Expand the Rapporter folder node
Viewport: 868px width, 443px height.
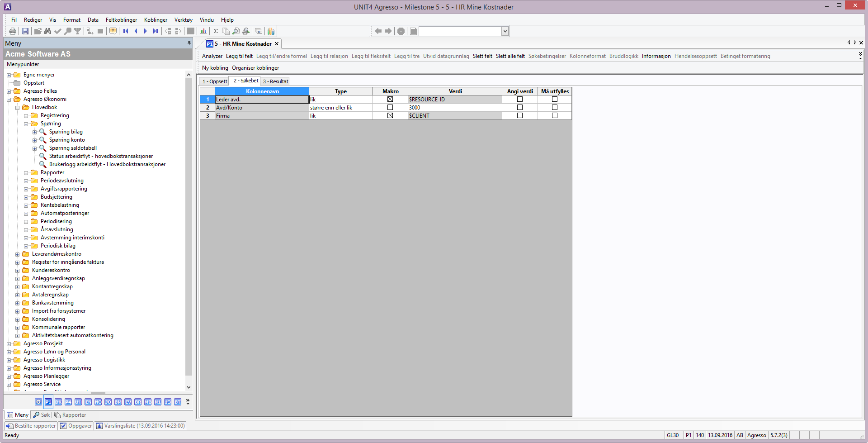click(26, 173)
